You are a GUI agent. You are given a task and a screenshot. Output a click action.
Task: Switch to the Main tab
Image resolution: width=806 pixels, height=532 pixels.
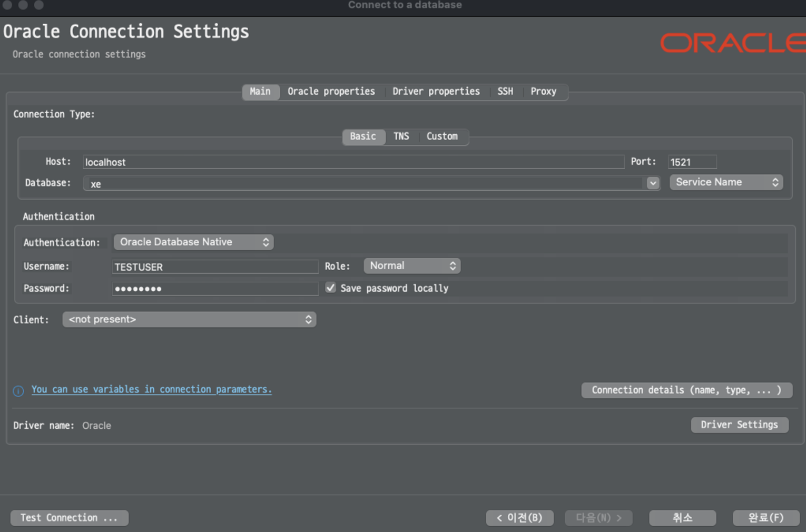260,92
